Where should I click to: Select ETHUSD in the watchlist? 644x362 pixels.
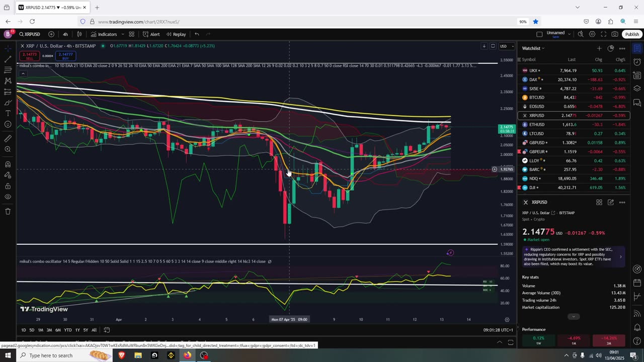(x=574, y=125)
